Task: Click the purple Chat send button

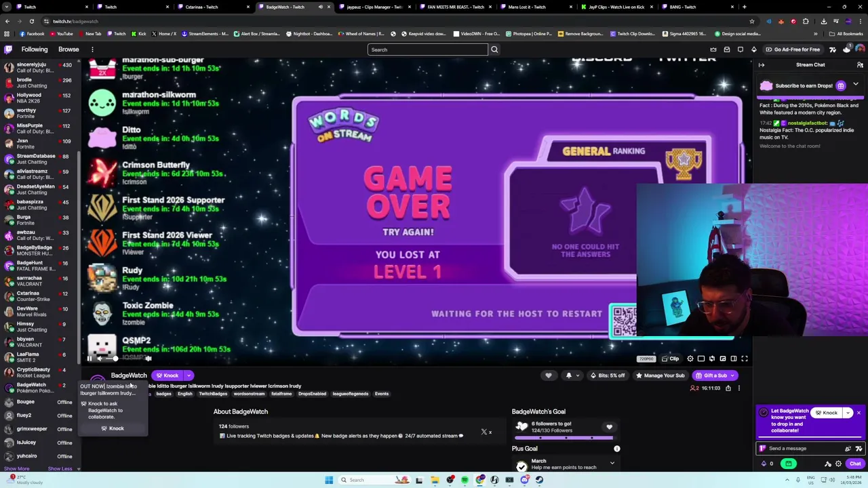Action: (x=855, y=464)
